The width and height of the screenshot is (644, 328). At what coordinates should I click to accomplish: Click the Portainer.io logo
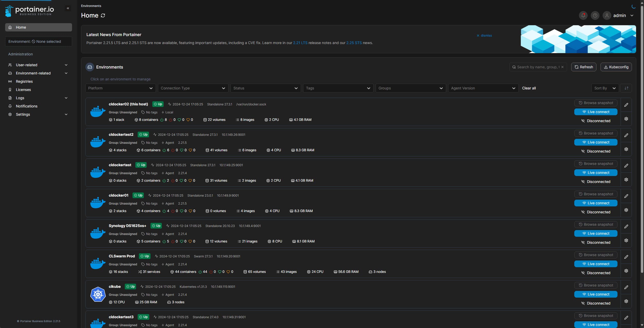[x=30, y=11]
